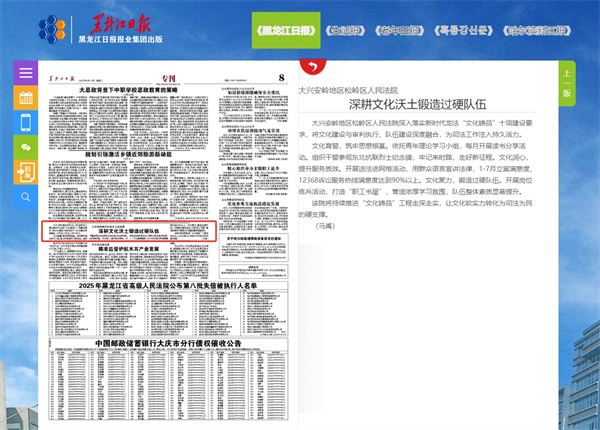Open the 中国邮政储蓄银行大庆市分行债权催收公告 notice
600x430 pixels.
click(168, 343)
